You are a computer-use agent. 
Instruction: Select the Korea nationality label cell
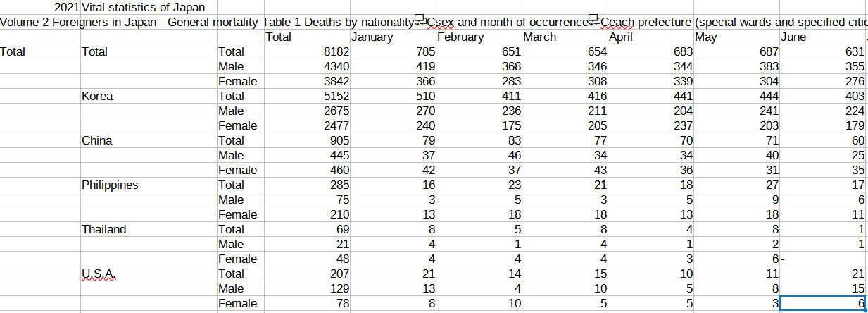tap(149, 96)
